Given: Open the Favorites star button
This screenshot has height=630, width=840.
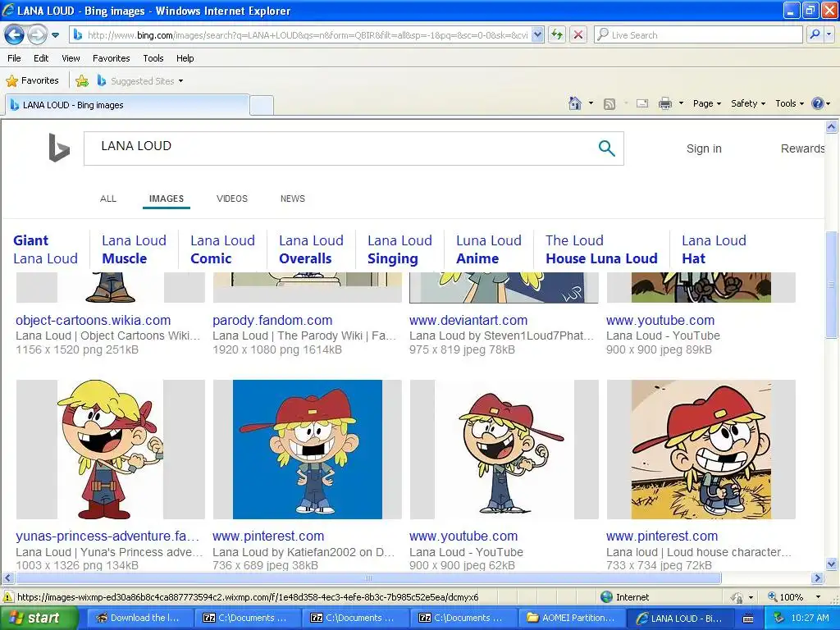Looking at the screenshot, I should (x=32, y=81).
